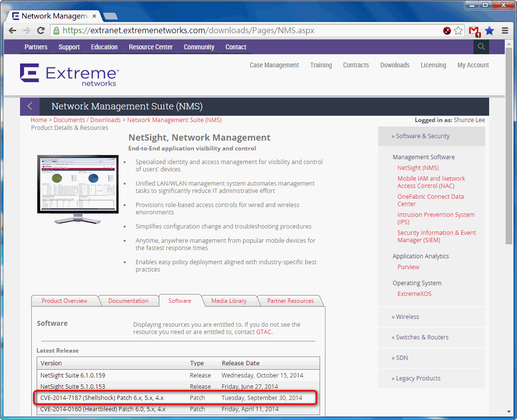
Task: Open Mobile IAM and Network Access Control link
Action: click(x=431, y=182)
